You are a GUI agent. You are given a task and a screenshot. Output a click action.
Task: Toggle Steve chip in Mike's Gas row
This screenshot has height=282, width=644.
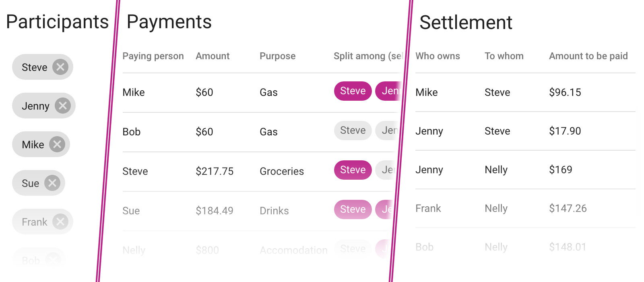point(353,91)
